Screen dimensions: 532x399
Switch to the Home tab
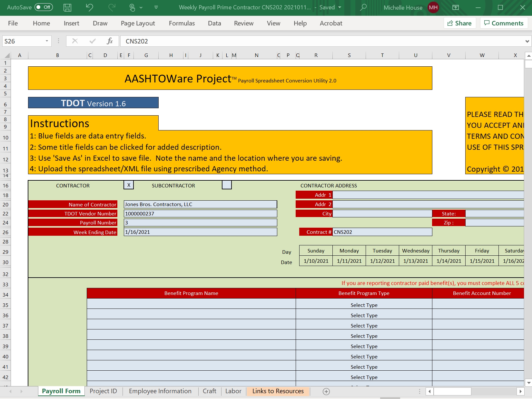pos(41,23)
